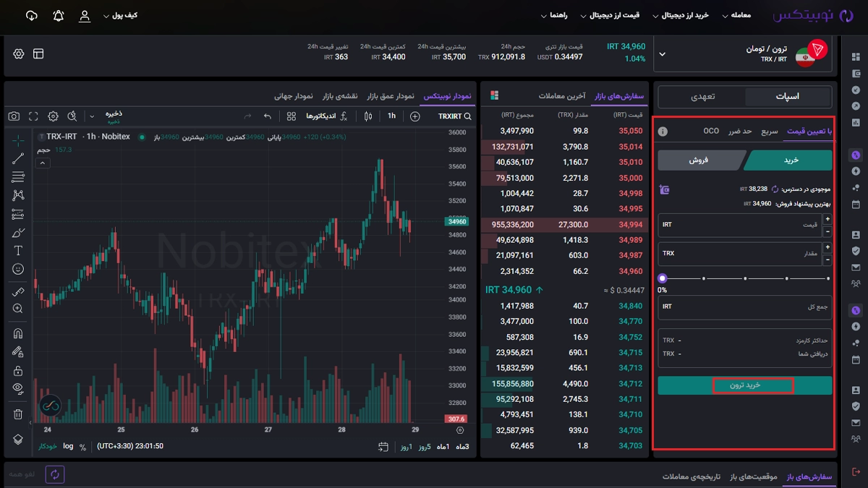
Task: Select the trend line drawing tool
Action: click(18, 158)
